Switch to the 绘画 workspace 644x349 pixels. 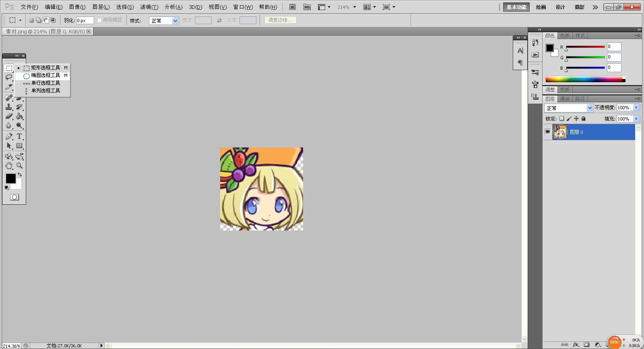(541, 7)
